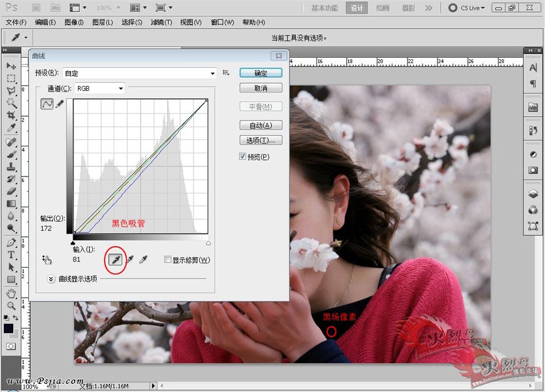Image resolution: width=545 pixels, height=392 pixels.
Task: Choose the pencil draw-curve mode icon
Action: pos(60,104)
